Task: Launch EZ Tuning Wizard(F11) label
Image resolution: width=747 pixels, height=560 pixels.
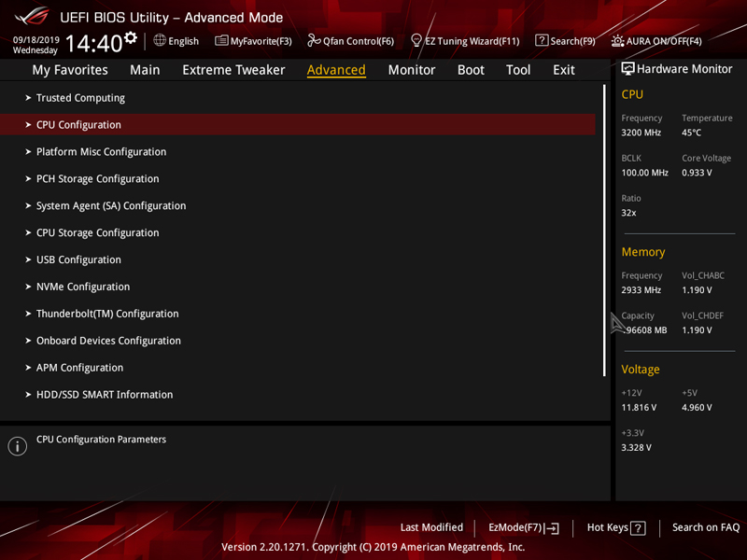Action: 472,41
